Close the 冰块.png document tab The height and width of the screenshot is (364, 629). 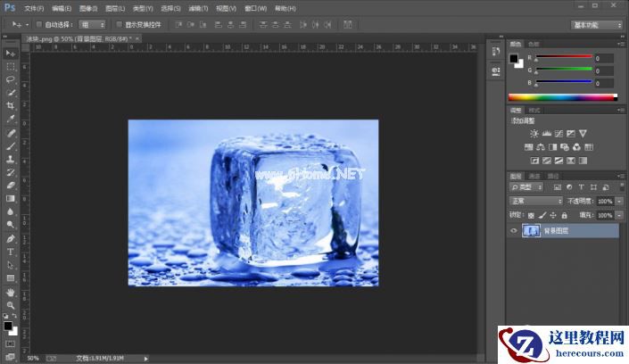(x=137, y=38)
